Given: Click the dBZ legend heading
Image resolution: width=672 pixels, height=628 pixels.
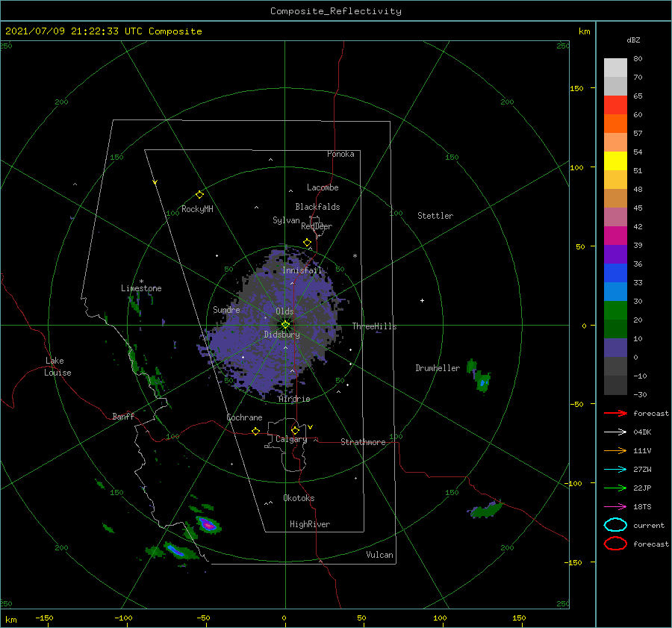Looking at the screenshot, I should [633, 40].
